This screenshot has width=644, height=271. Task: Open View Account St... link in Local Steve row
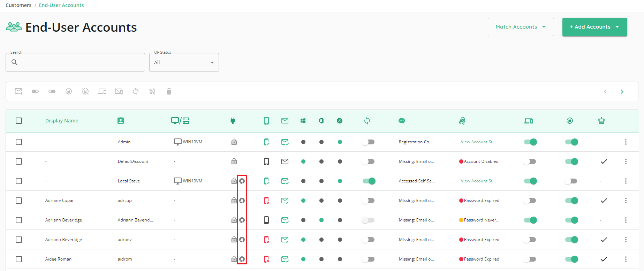click(x=478, y=181)
